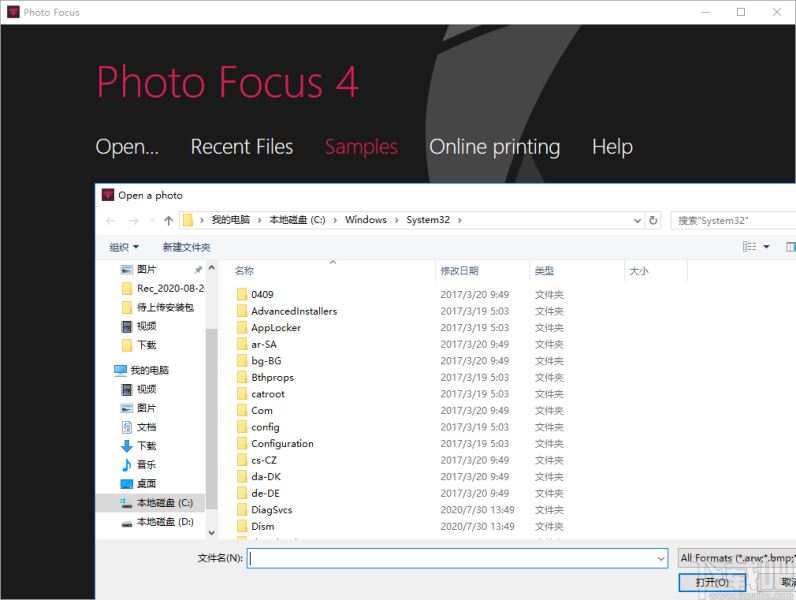Click the Open a photo dialog icon
The height and width of the screenshot is (600, 796).
[108, 195]
